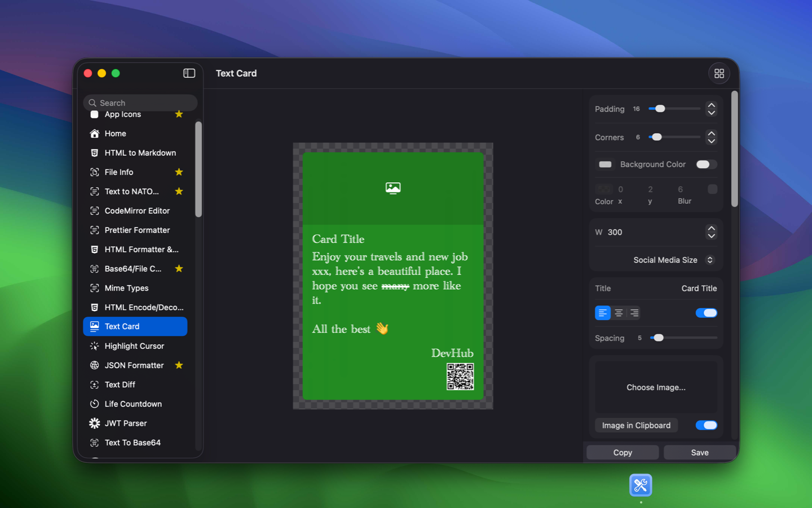The width and height of the screenshot is (812, 508).
Task: Click the Home house icon in sidebar
Action: 94,134
